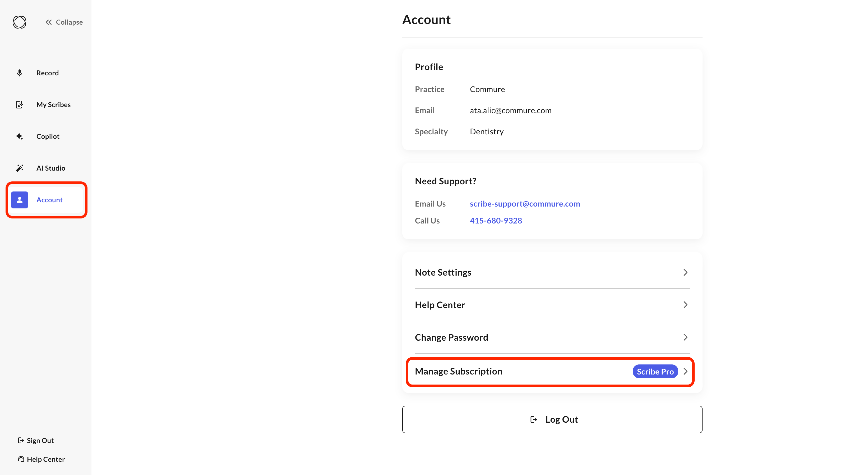The image size is (868, 475).
Task: Open the Help Center row
Action: (x=552, y=305)
